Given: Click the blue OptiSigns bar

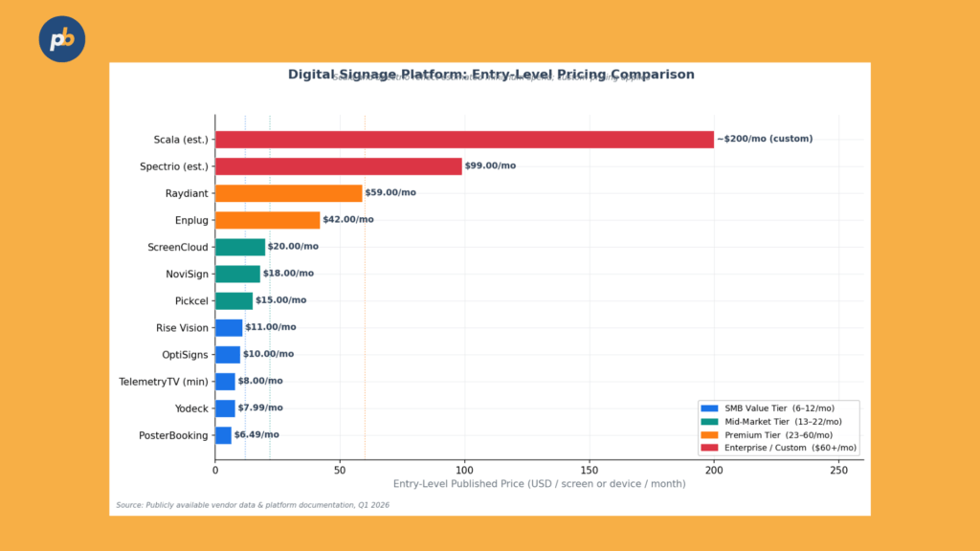Looking at the screenshot, I should (228, 354).
